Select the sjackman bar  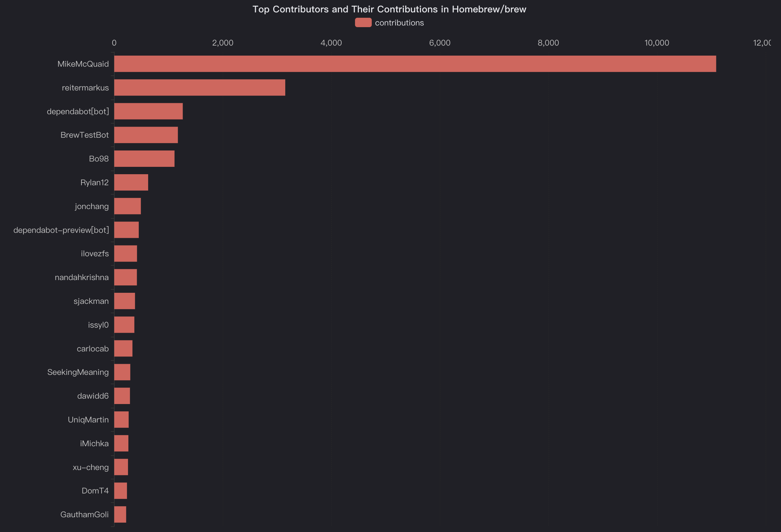124,301
